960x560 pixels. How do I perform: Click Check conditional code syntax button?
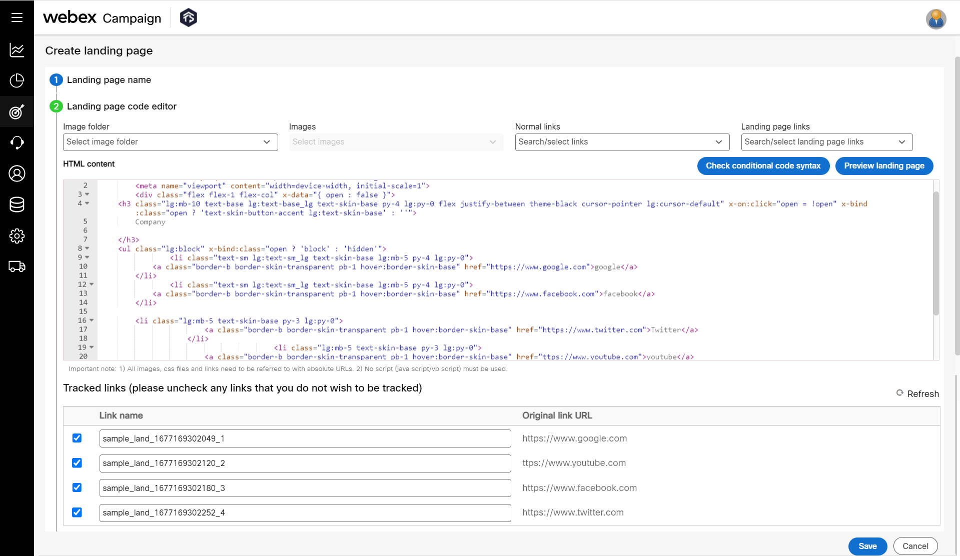click(x=763, y=166)
